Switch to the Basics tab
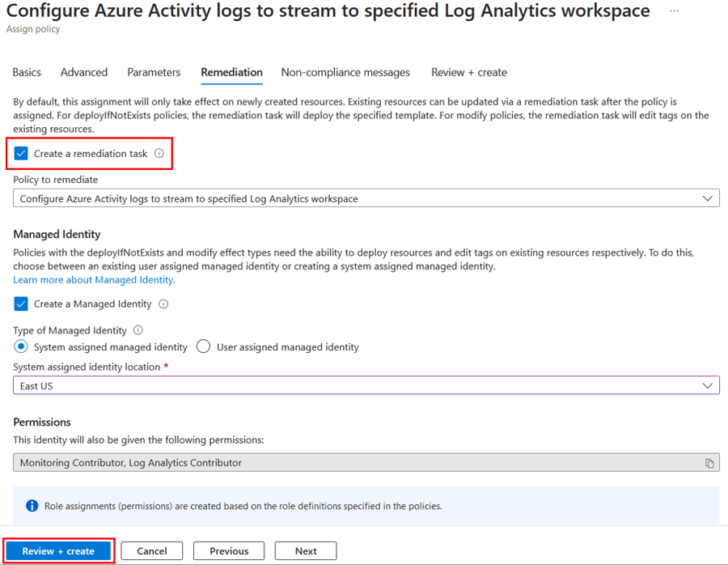 click(26, 72)
